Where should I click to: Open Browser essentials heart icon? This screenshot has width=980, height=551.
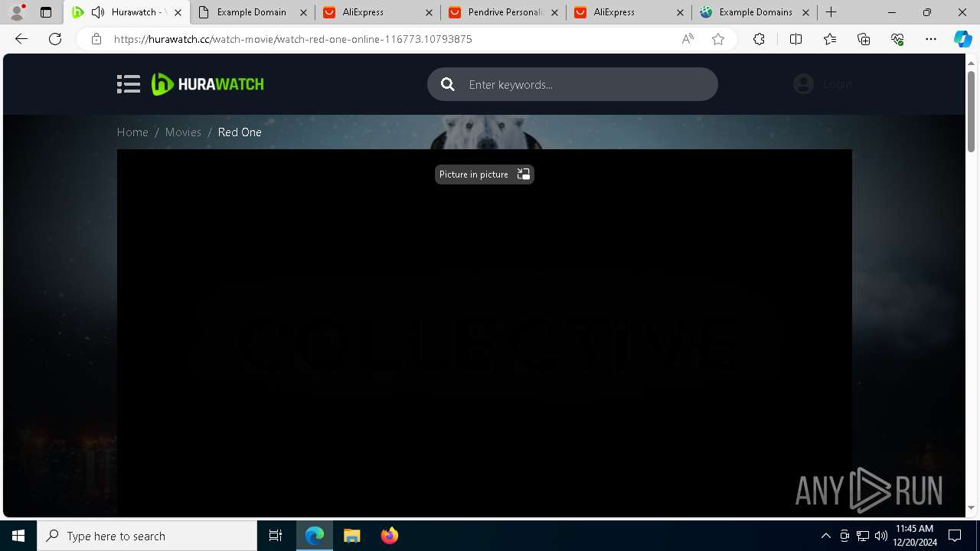coord(897,39)
